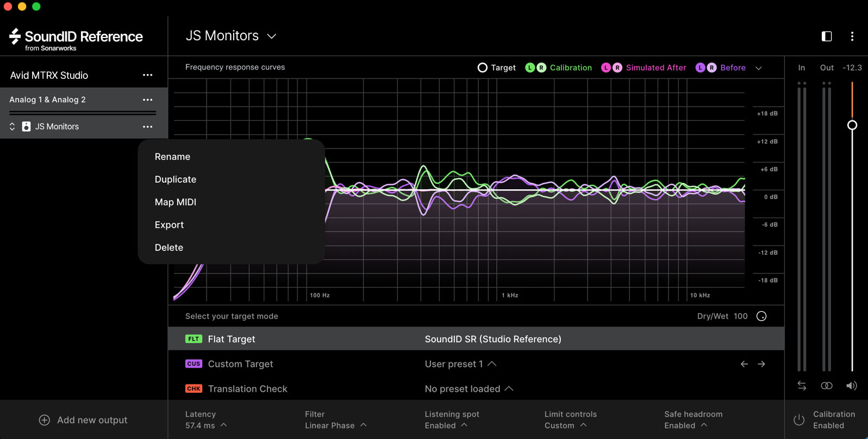The height and width of the screenshot is (439, 868).
Task: Expand the Latency 57.4 ms setting
Action: point(206,420)
